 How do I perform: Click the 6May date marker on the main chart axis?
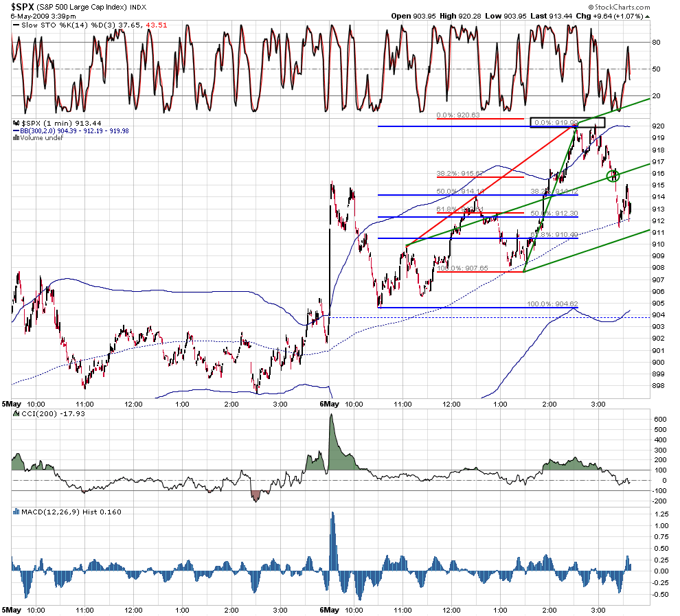(329, 404)
